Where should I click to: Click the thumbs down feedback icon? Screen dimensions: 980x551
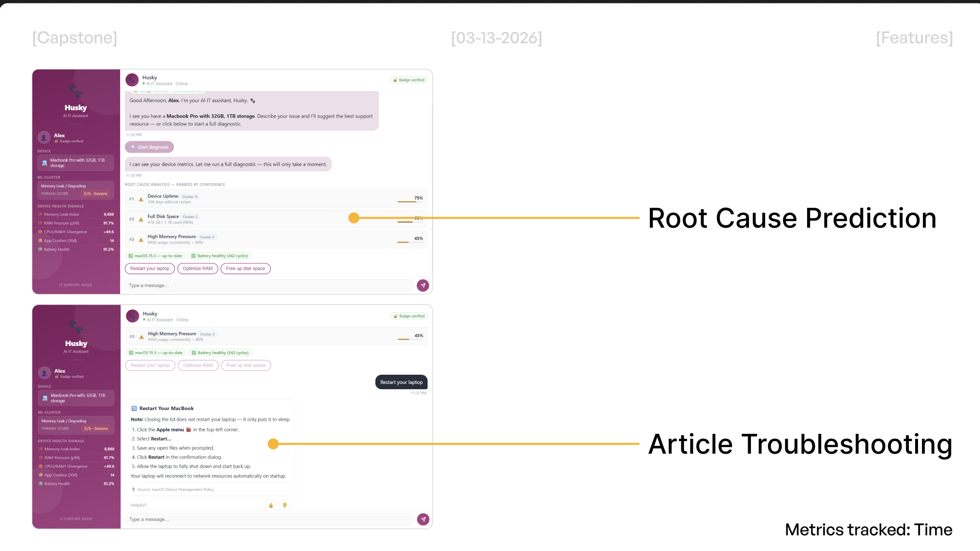coord(285,505)
